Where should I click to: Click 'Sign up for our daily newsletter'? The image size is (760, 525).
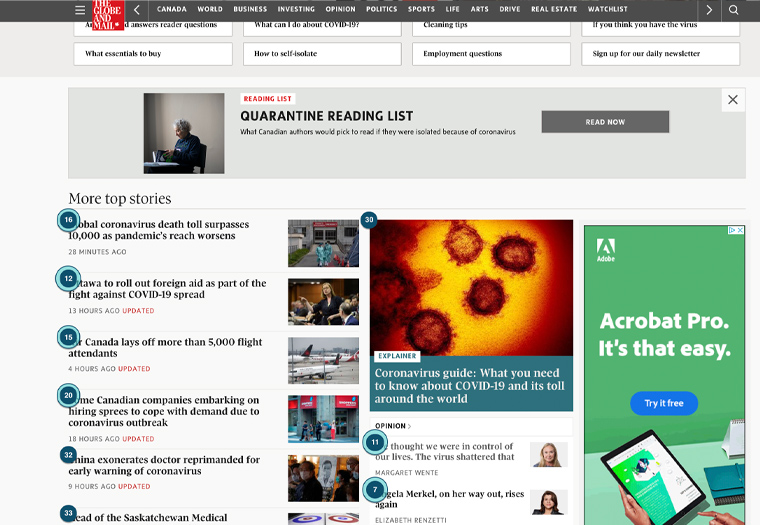661,54
